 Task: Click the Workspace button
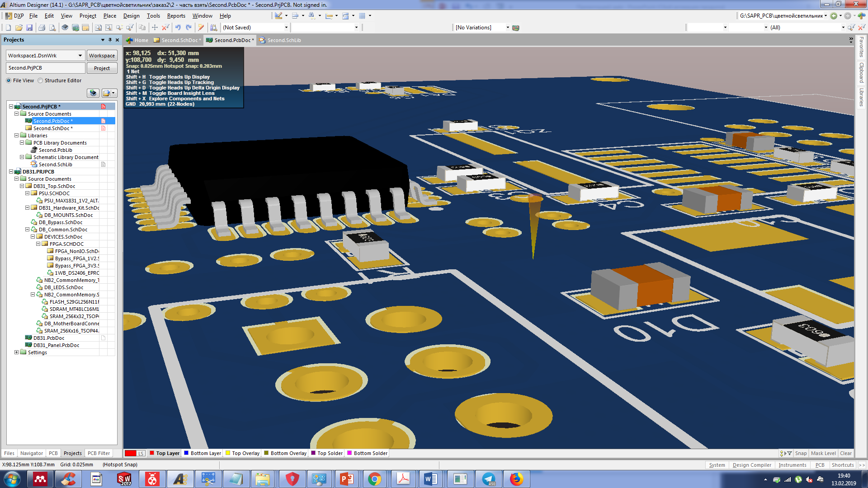(x=102, y=56)
